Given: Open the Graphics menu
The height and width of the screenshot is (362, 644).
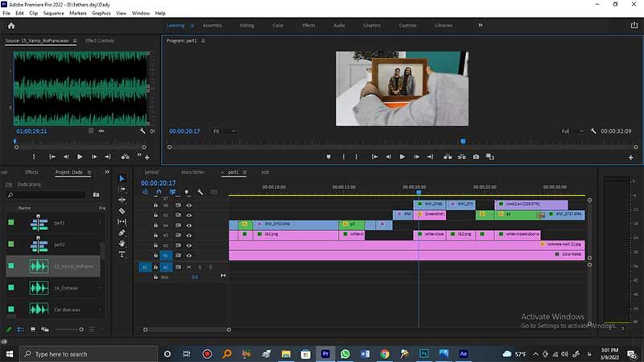Looking at the screenshot, I should [101, 13].
